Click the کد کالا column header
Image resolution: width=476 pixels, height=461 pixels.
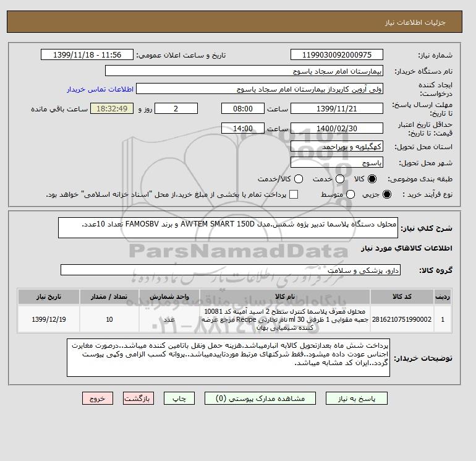pyautogui.click(x=402, y=296)
